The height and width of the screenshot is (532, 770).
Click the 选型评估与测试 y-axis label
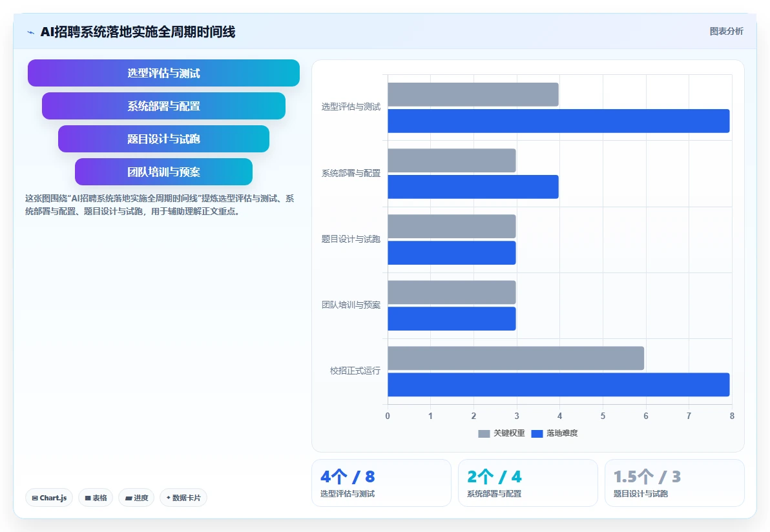click(x=351, y=107)
